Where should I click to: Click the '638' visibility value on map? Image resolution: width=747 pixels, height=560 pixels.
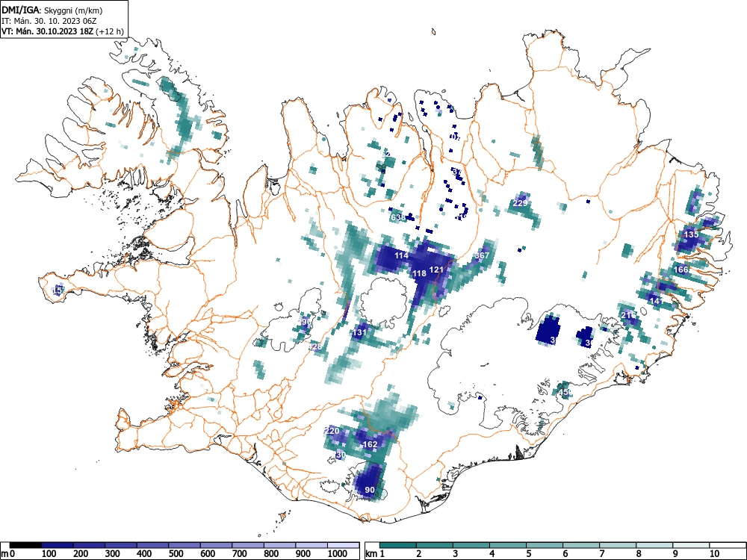(398, 217)
